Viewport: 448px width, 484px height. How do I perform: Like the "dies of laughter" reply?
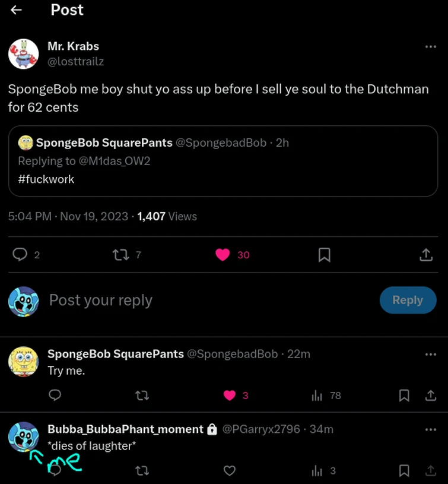click(x=230, y=471)
